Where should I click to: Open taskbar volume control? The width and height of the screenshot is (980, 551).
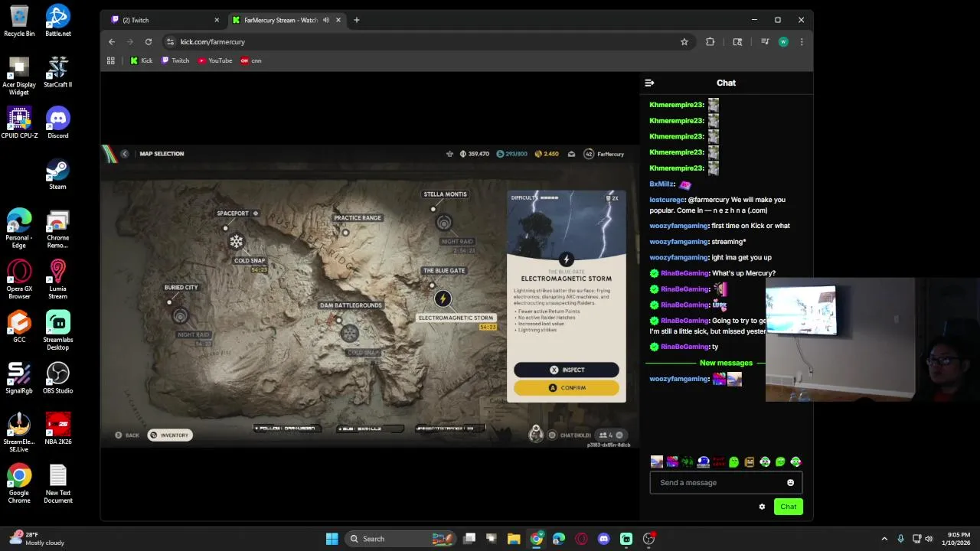click(929, 539)
